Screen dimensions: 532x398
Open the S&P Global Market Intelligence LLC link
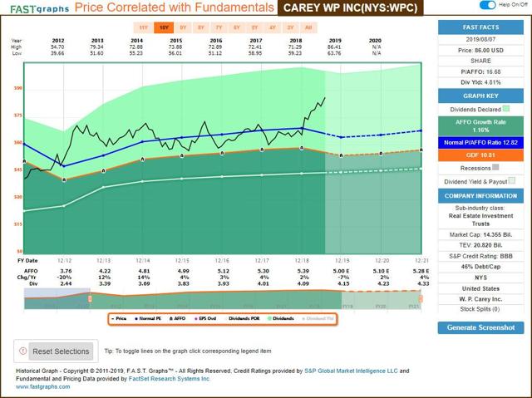point(351,371)
